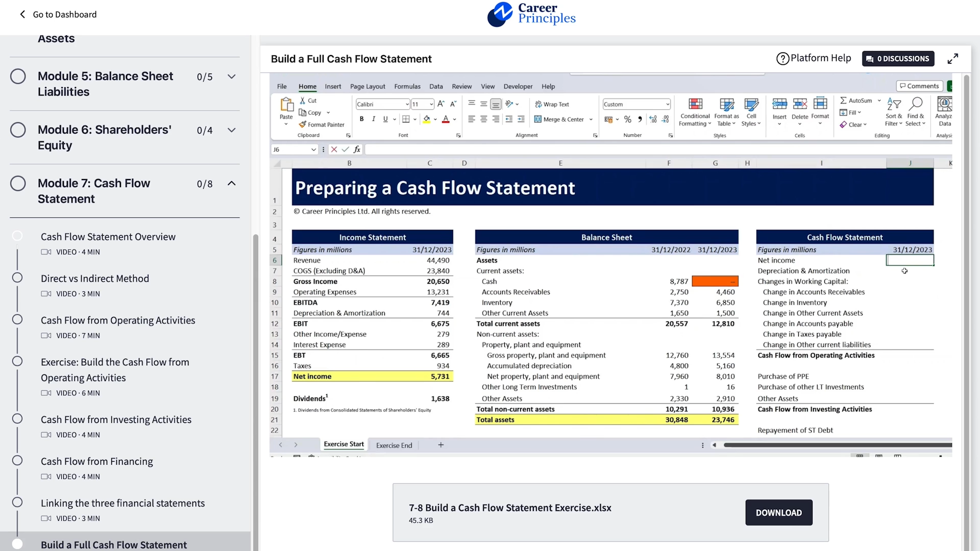This screenshot has height=551, width=980.
Task: Mark Module 5 Balance Sheet Liabilities circle
Action: point(18,77)
